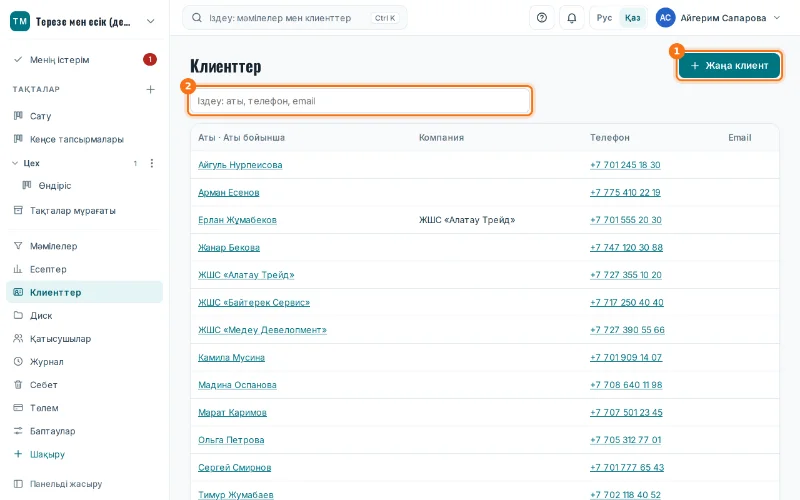Open the three-dot menu beside Цех
The image size is (800, 500).
[152, 163]
